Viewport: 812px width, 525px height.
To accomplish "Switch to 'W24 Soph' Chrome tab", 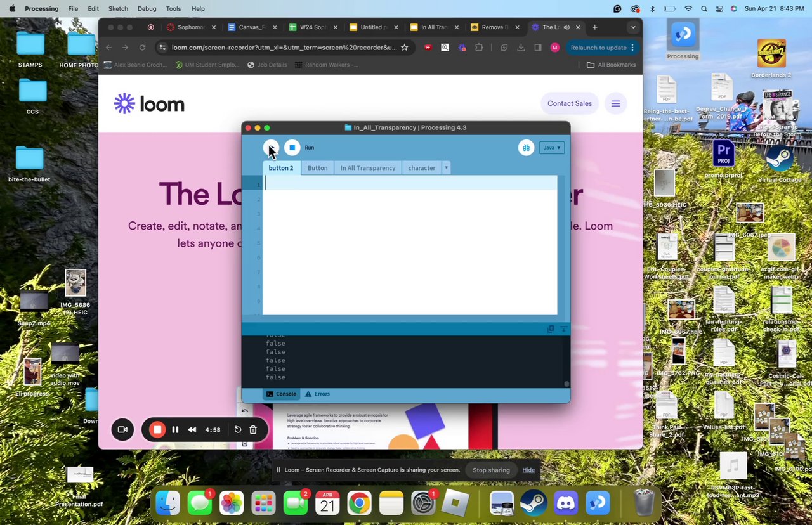I will pyautogui.click(x=313, y=27).
